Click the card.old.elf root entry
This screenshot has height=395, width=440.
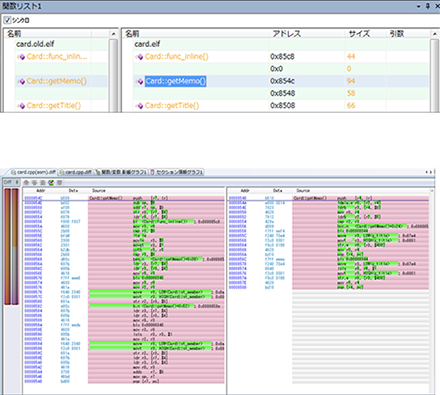(35, 44)
